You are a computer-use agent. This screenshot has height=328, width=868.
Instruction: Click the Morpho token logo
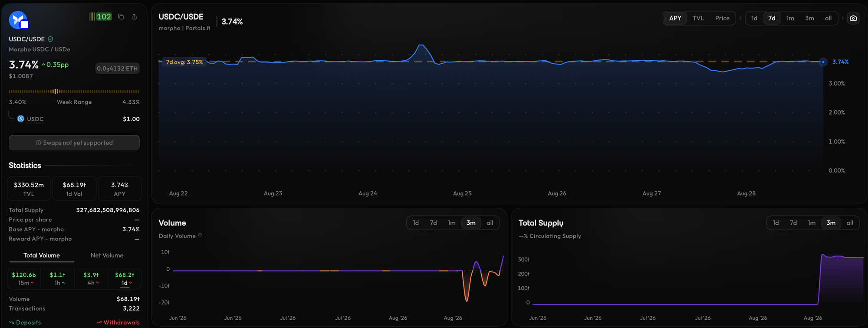point(19,20)
